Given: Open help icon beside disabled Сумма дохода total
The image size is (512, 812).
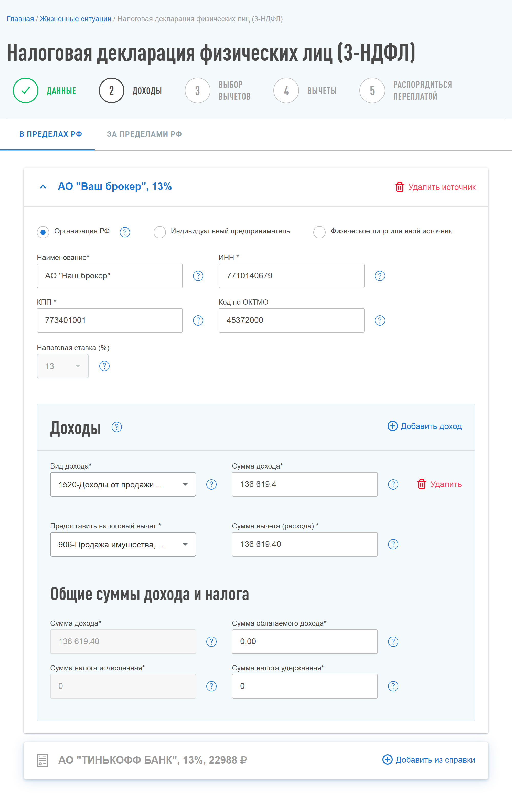Looking at the screenshot, I should pyautogui.click(x=211, y=641).
